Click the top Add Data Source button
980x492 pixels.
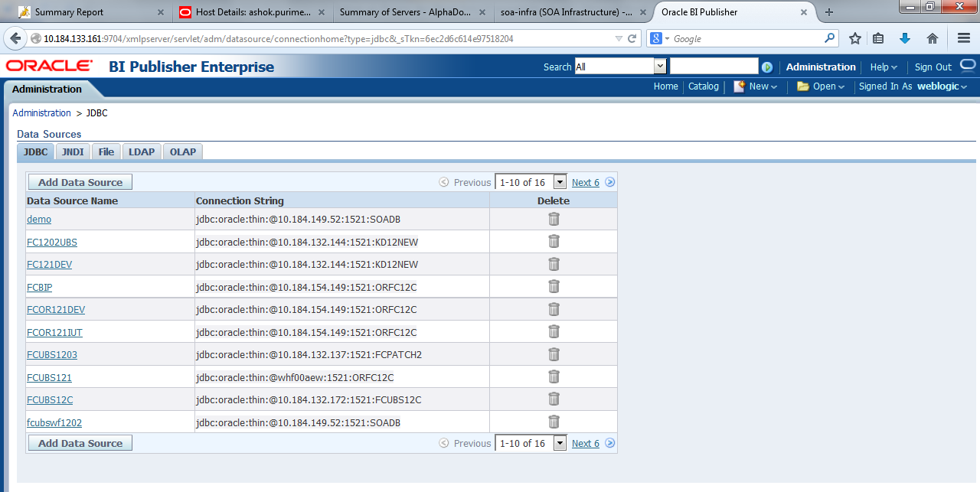pyautogui.click(x=80, y=182)
